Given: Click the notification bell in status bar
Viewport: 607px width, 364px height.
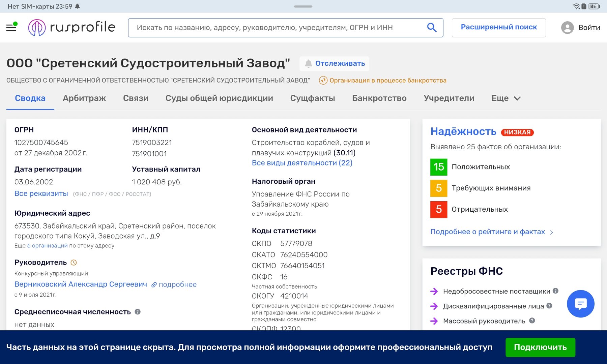Looking at the screenshot, I should (x=78, y=6).
